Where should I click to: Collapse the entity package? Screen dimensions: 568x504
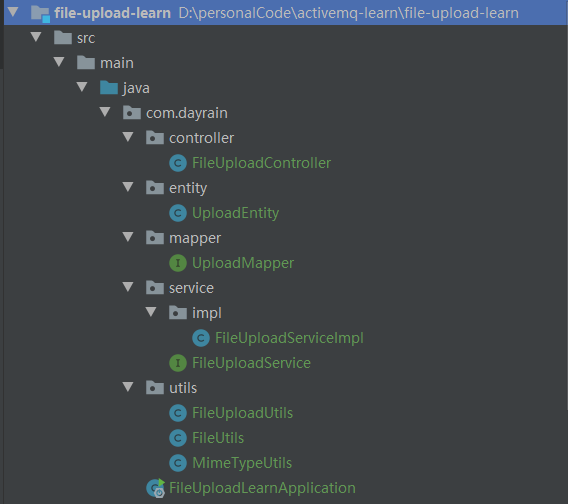(128, 187)
